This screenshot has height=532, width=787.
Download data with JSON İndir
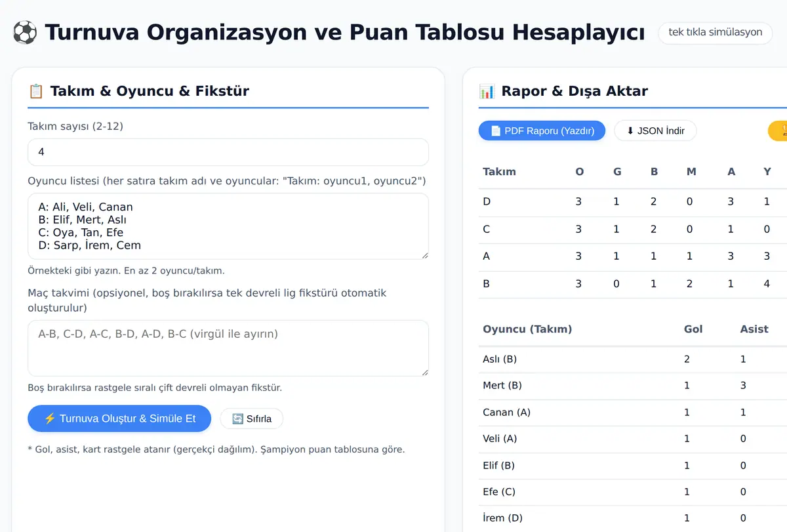point(655,131)
